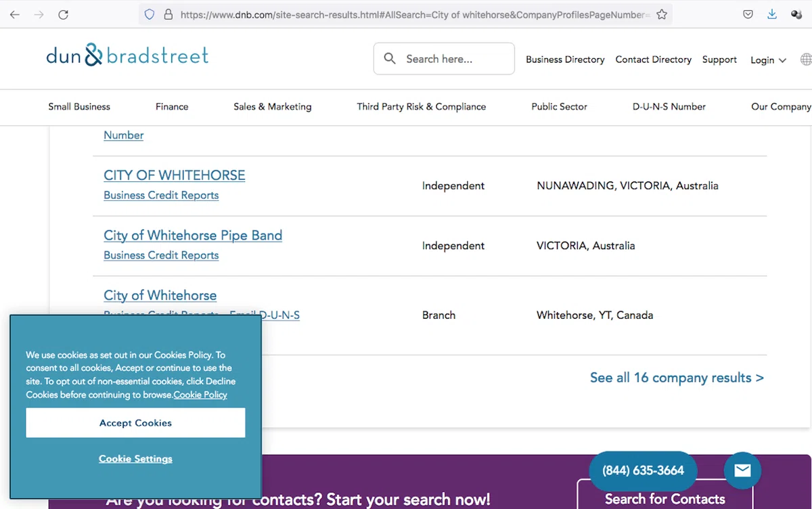This screenshot has width=812, height=509.
Task: View the padlock site security info
Action: (168, 14)
